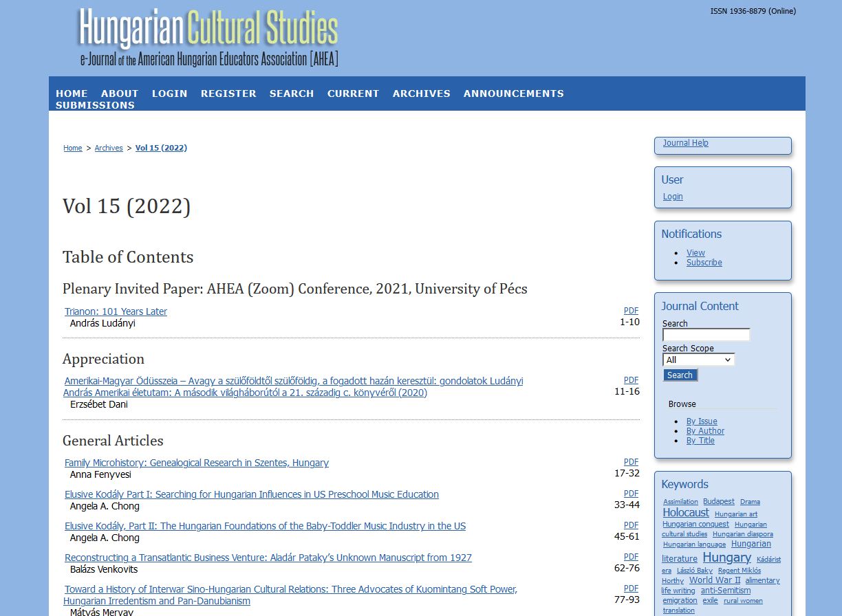Open the Family Microhistory article link
The image size is (842, 616).
click(x=197, y=463)
